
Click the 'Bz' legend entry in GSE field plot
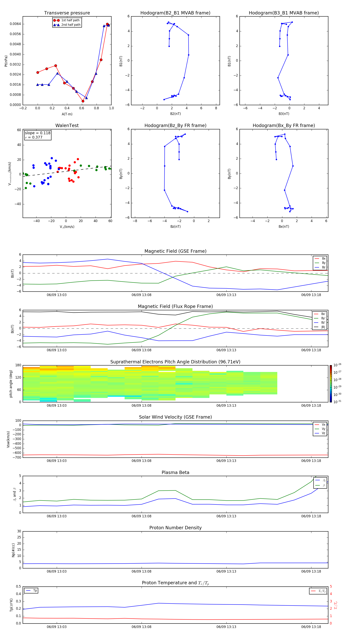[320, 267]
